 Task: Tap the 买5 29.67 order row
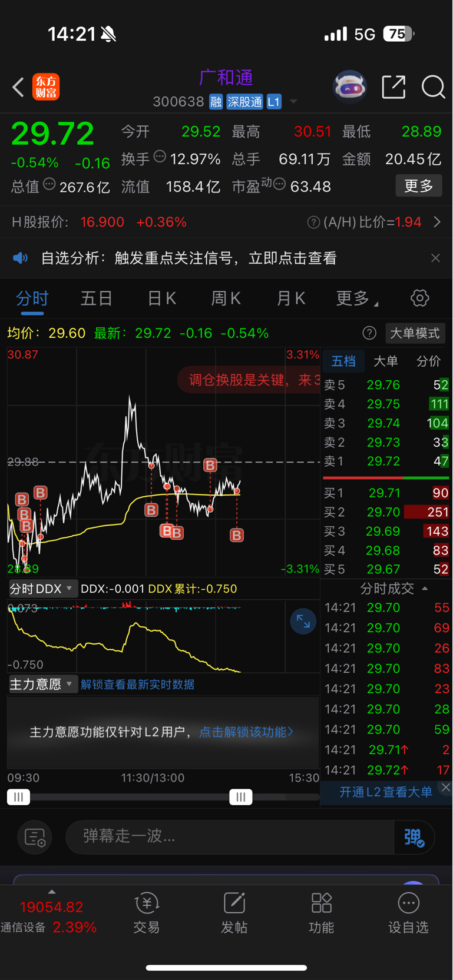point(386,569)
